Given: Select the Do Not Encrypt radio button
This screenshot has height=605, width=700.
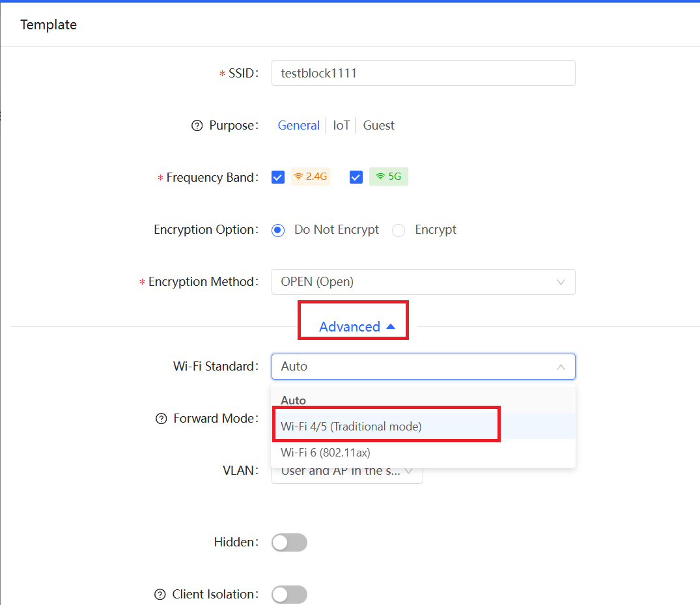Looking at the screenshot, I should 278,230.
